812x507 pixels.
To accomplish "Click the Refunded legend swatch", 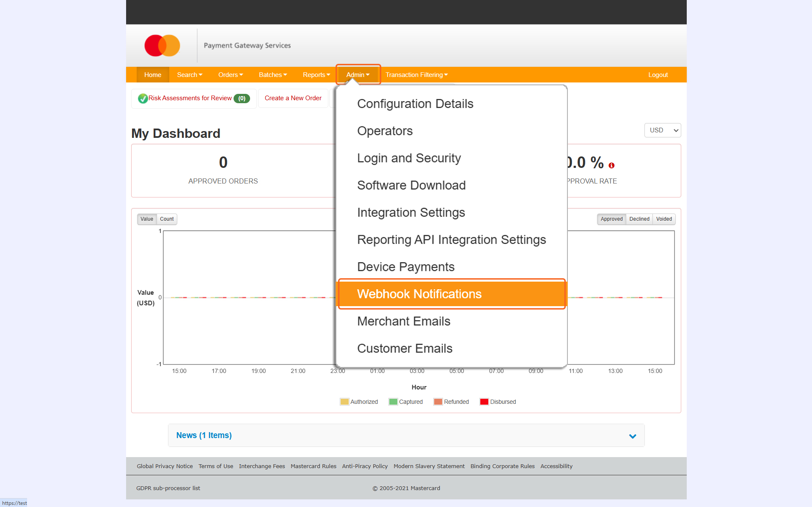I will (x=438, y=402).
